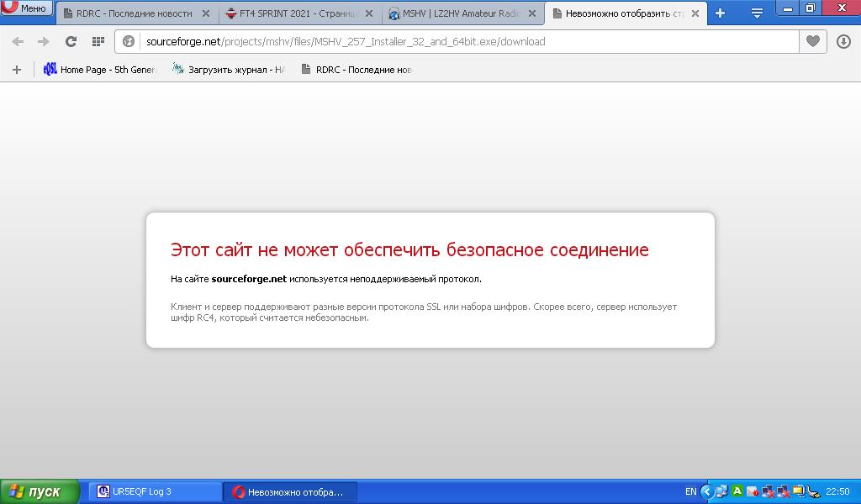
Task: Click the plus icon on bookmarks bar
Action: (16, 70)
